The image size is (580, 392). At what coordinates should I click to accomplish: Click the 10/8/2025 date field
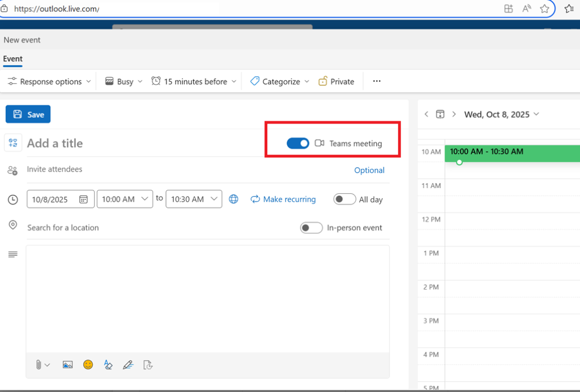[x=60, y=199]
